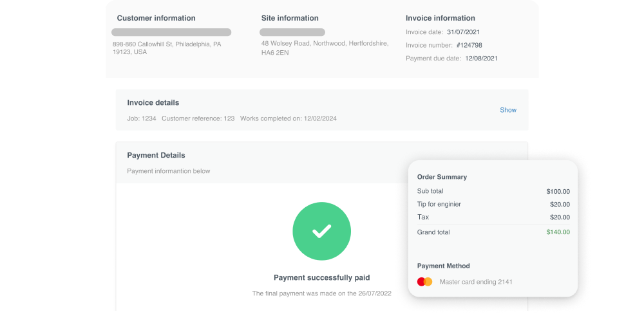The height and width of the screenshot is (314, 644).
Task: Click the Grand total $140.00 amount
Action: click(558, 232)
